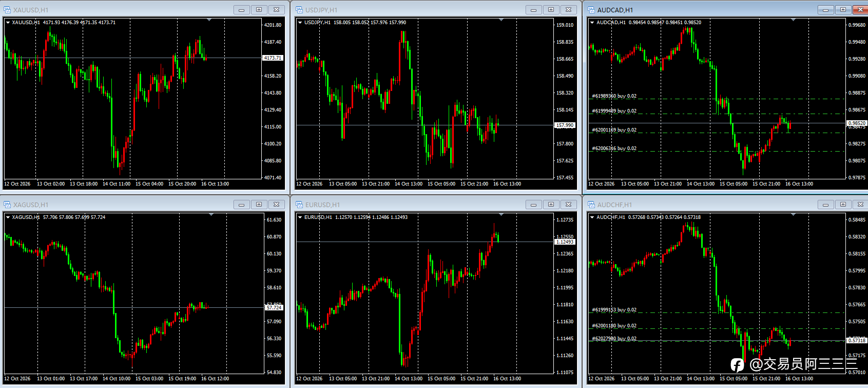Click the chart shift marker in AUDCAD chart
The height and width of the screenshot is (388, 868).
794,20
